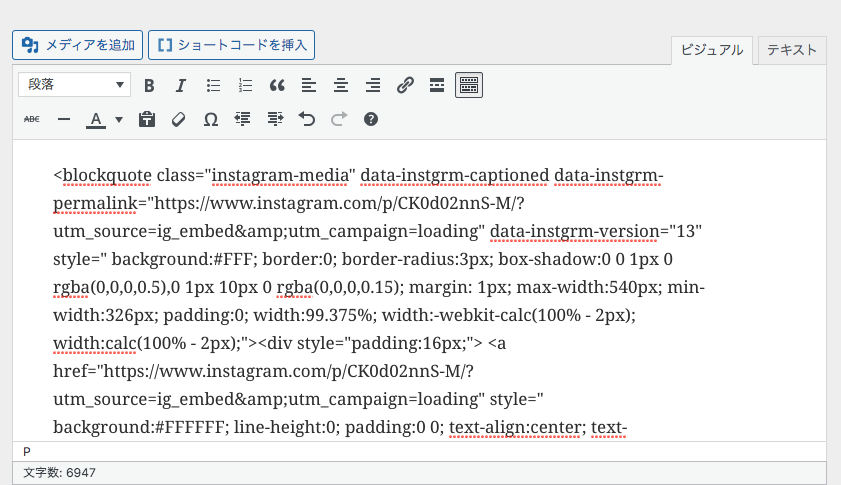Open the 段落 format dropdown
The width and height of the screenshot is (841, 485).
click(75, 85)
